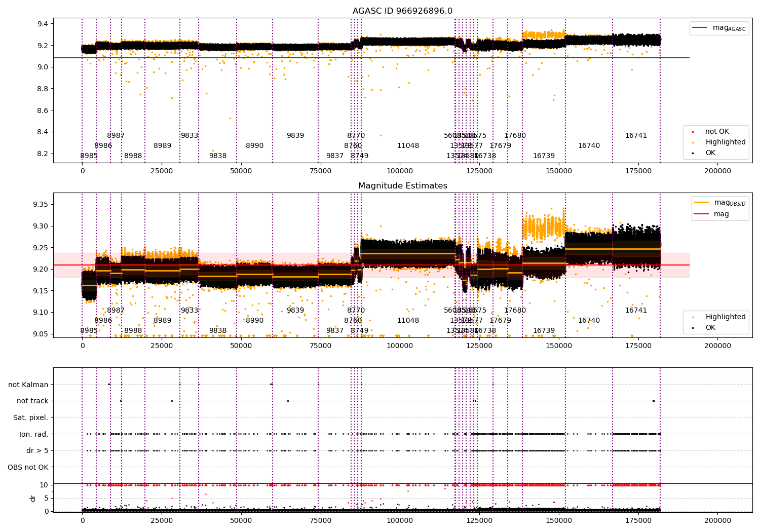Click "Highlighted" in the Magnitude Estimates legend
This screenshot has width=760, height=532.
725,317
